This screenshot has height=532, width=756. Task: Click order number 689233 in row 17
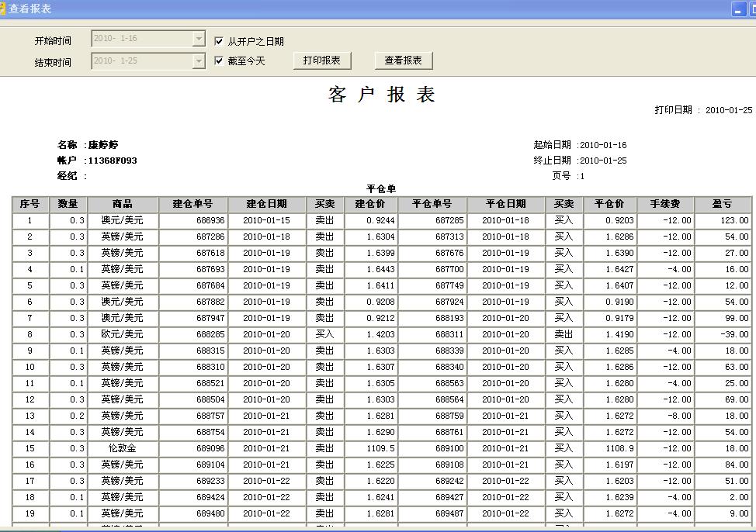tap(210, 481)
